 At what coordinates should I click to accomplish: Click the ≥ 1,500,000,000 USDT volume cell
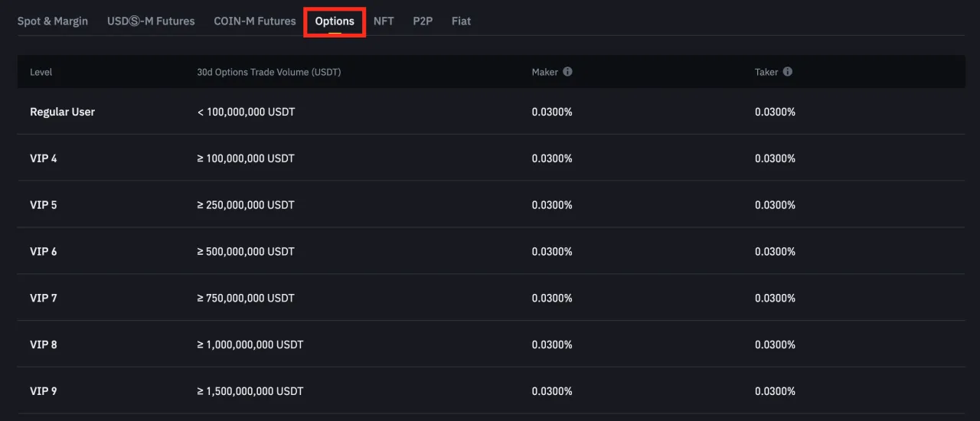point(250,391)
